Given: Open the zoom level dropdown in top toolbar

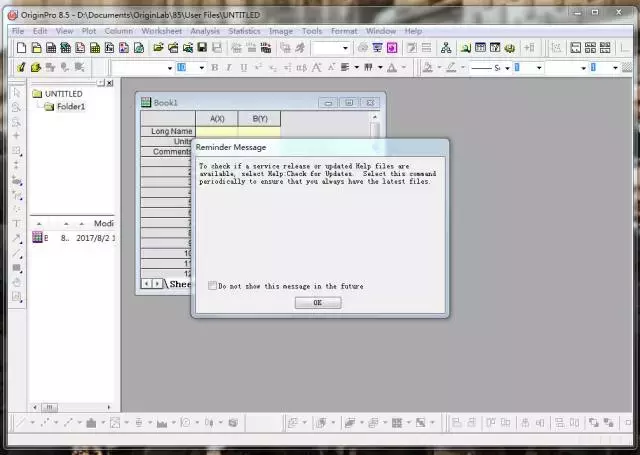Looking at the screenshot, I should [x=345, y=48].
